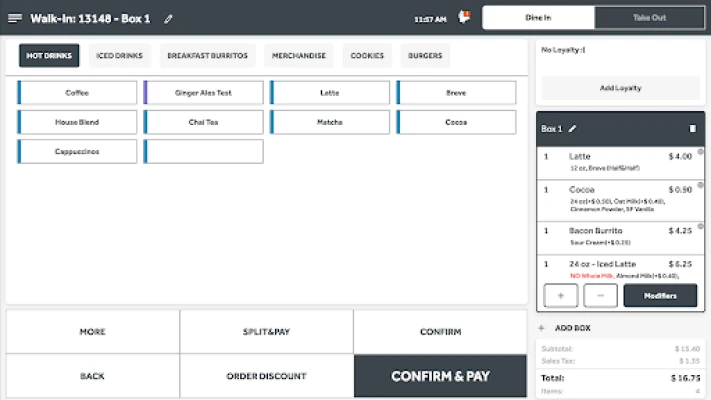Image resolution: width=711 pixels, height=400 pixels.
Task: Switch order type to Dine In
Action: coord(538,18)
